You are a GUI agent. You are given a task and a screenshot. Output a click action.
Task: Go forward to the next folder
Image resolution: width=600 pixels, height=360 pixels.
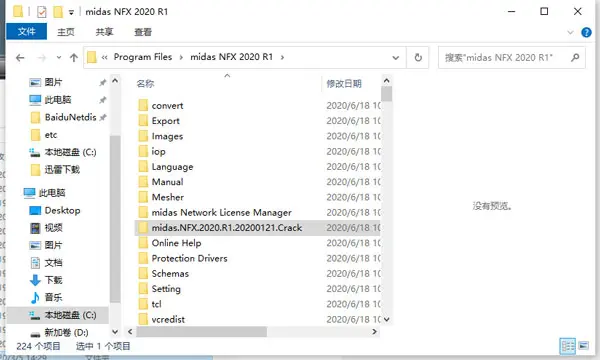pos(42,58)
